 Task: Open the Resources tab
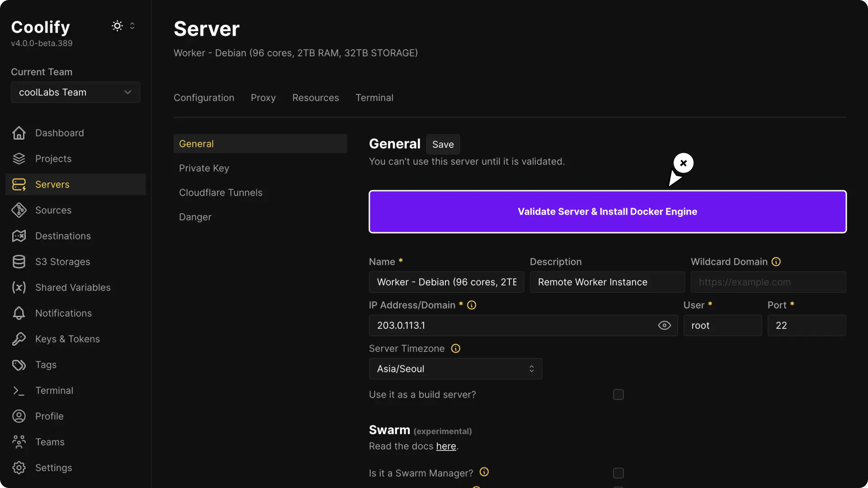(x=316, y=98)
